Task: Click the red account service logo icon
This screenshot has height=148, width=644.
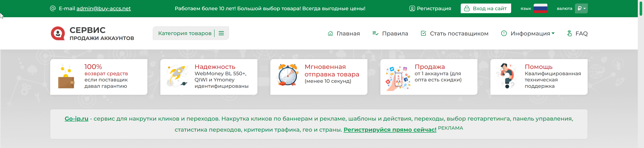Action: click(58, 33)
